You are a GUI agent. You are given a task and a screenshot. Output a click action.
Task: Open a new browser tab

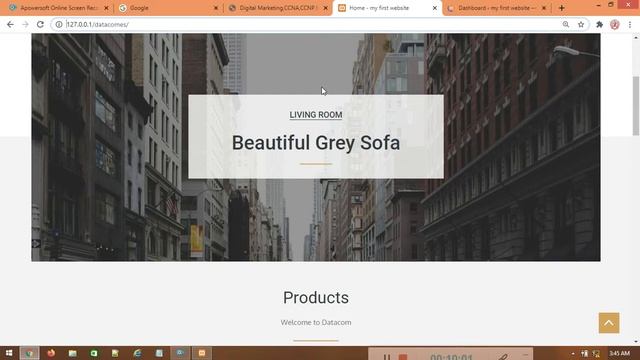pos(562,8)
